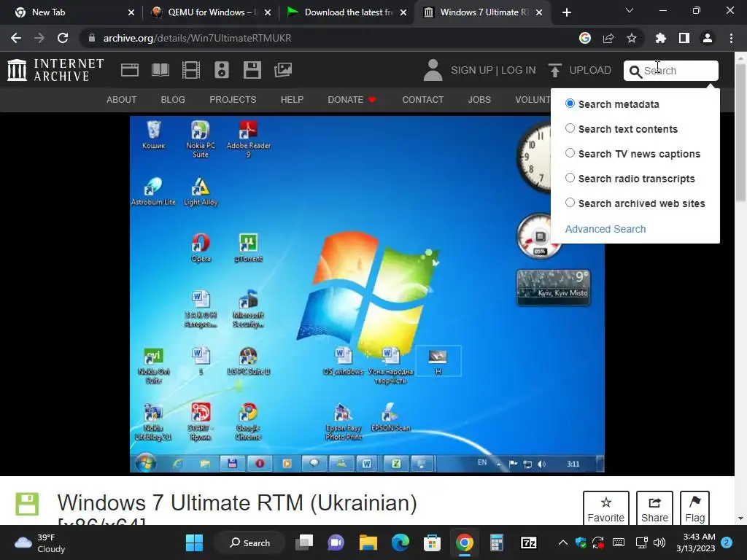The image size is (747, 560).
Task: Close the QEMU for Windows tab
Action: point(268,12)
